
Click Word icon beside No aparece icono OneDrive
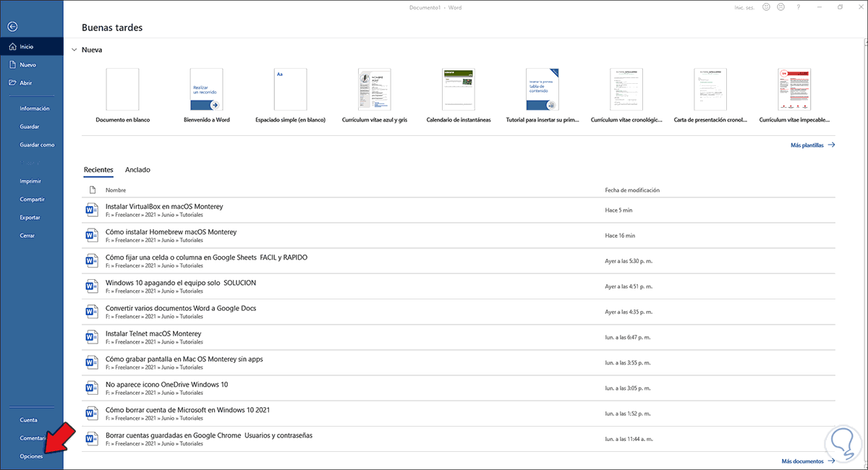pos(92,388)
